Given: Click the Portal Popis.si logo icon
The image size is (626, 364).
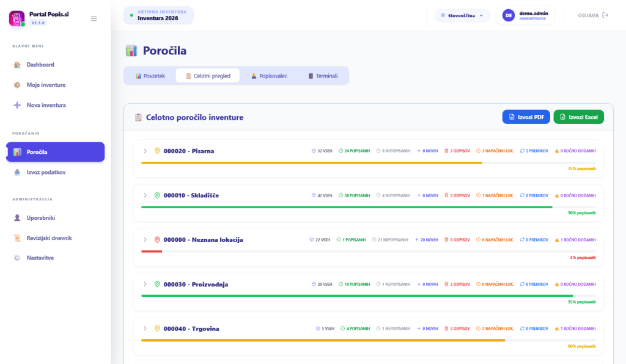Looking at the screenshot, I should 17,18.
